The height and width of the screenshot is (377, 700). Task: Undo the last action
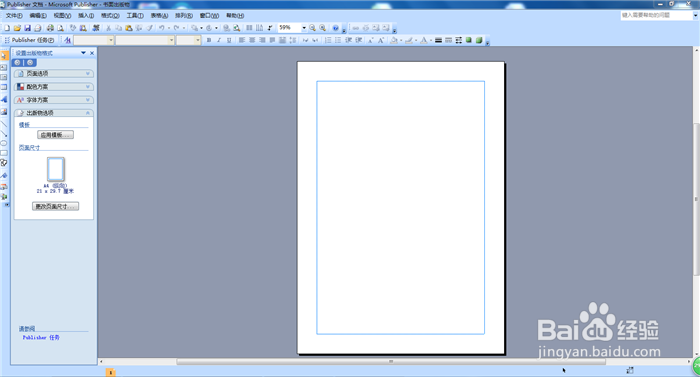coord(162,28)
